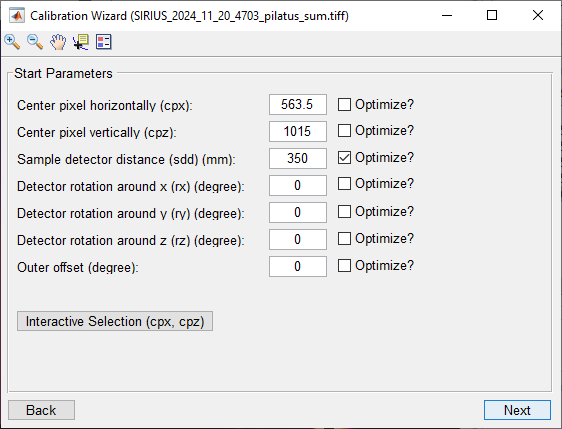This screenshot has height=429, width=562.
Task: Tick Optimize for rotation around x
Action: 344,183
